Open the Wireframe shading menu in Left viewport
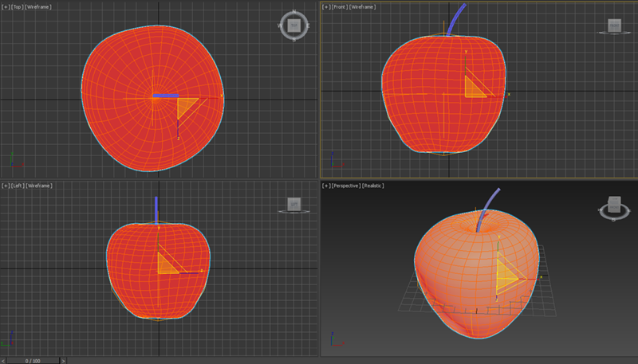This screenshot has width=638, height=364. (39, 186)
